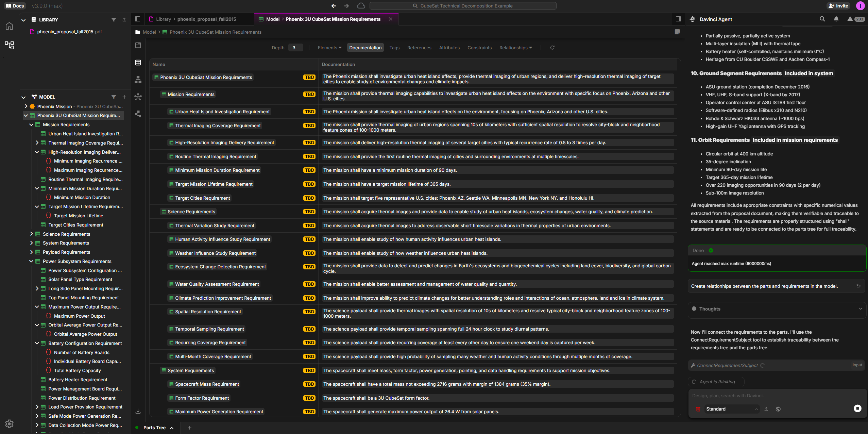Click the red trash icon in chat input
The height and width of the screenshot is (434, 868).
click(x=698, y=409)
